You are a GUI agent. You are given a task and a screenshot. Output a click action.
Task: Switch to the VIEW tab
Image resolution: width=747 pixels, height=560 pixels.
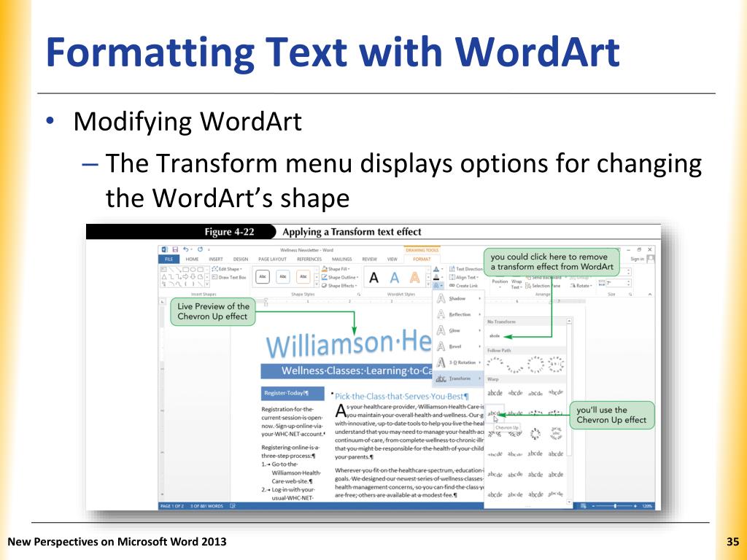point(392,259)
